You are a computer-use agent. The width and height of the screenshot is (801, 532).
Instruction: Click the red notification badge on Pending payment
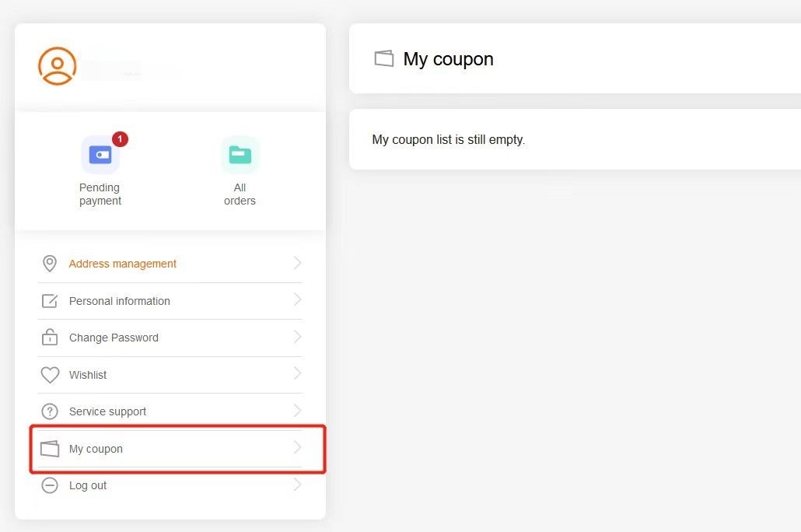click(120, 139)
